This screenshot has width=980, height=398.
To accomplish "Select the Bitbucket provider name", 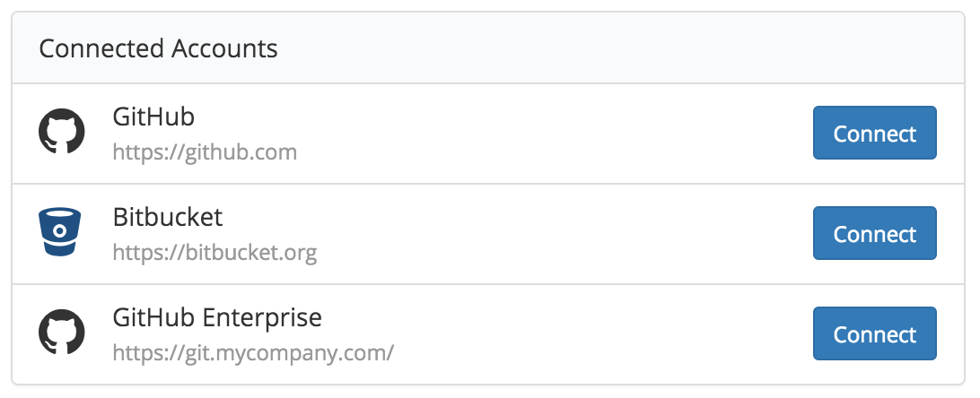I will click(168, 217).
